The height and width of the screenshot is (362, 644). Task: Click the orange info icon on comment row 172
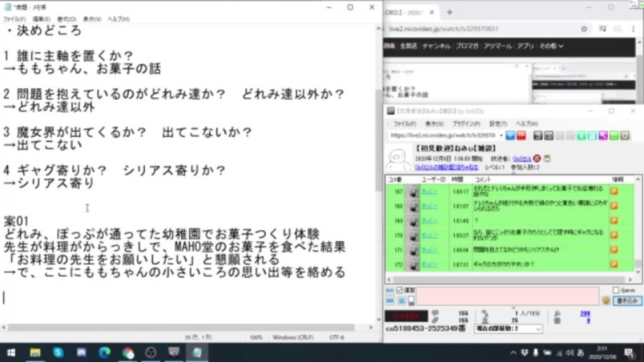click(614, 264)
